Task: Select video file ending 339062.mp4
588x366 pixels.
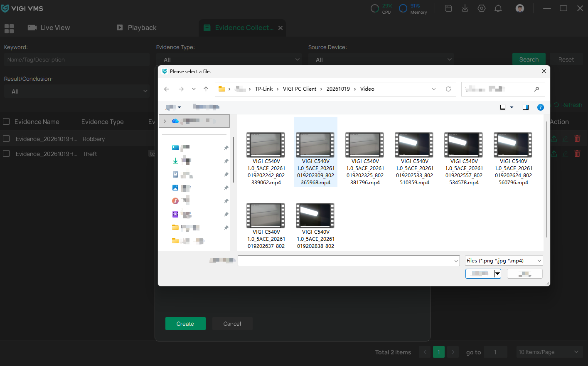Action: (266, 158)
